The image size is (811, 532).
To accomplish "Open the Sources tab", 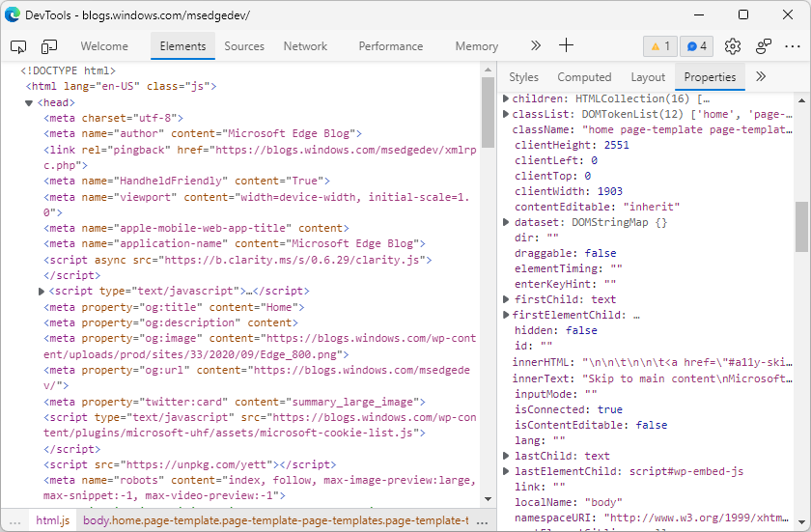I will [x=244, y=46].
